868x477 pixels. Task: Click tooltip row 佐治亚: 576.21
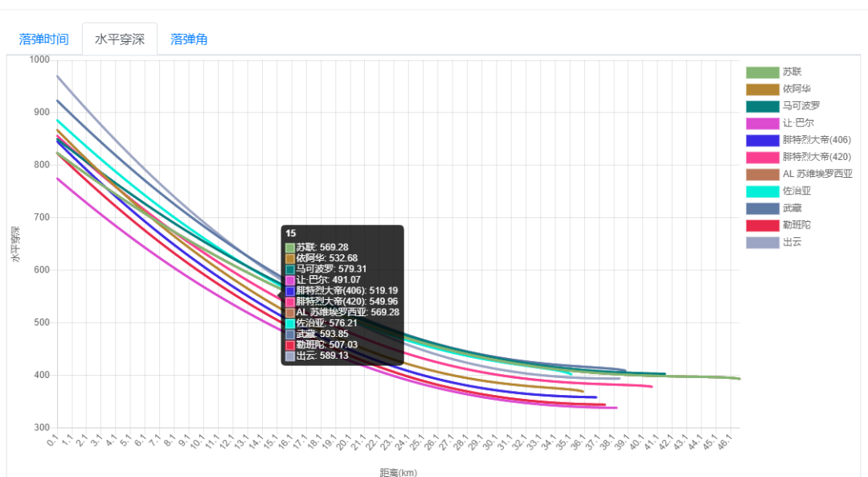[x=321, y=323]
